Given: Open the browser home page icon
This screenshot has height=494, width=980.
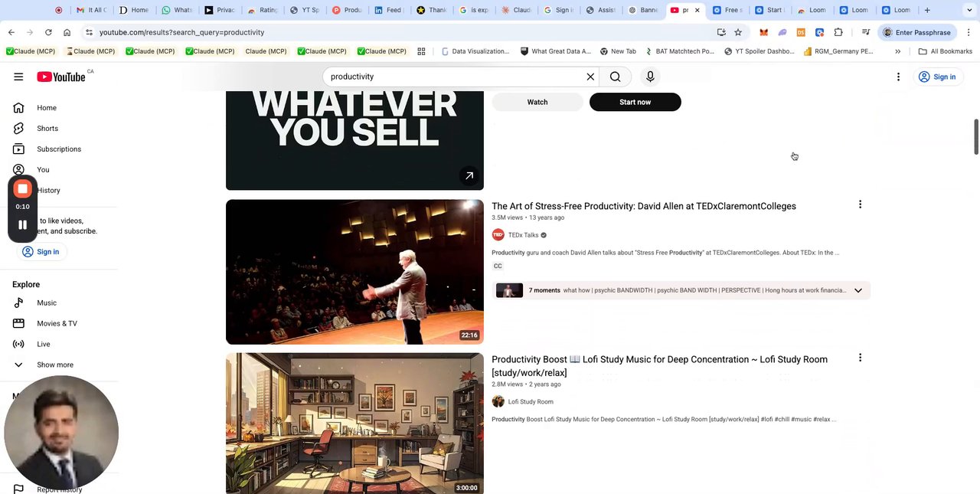Looking at the screenshot, I should [x=67, y=32].
